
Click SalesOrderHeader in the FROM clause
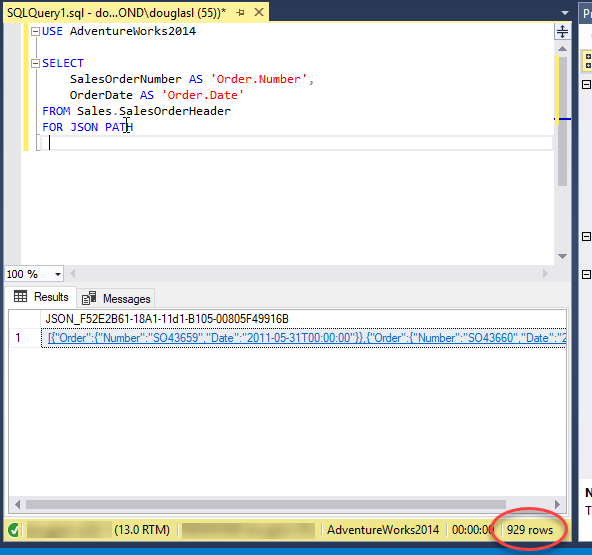(174, 111)
